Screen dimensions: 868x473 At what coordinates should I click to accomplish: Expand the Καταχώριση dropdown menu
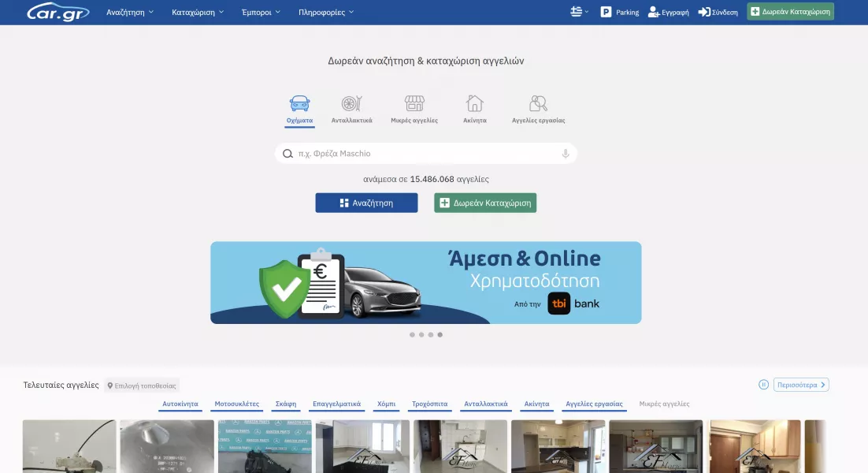tap(198, 12)
